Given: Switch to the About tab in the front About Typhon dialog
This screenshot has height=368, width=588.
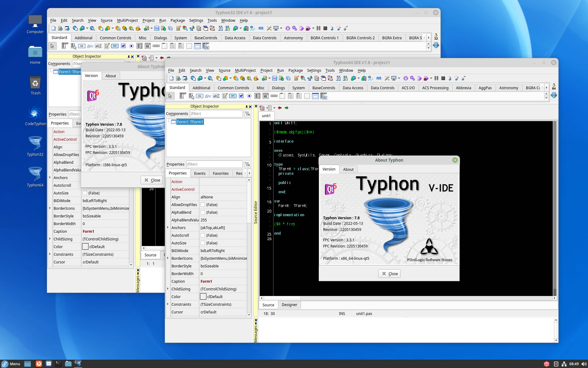Looking at the screenshot, I should 348,170.
